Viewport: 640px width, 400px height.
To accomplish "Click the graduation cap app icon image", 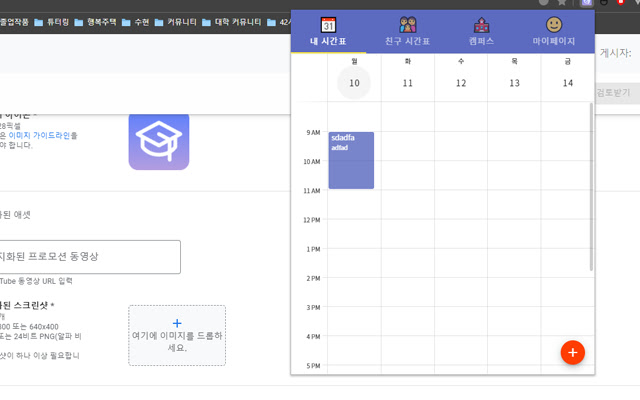I will click(159, 142).
